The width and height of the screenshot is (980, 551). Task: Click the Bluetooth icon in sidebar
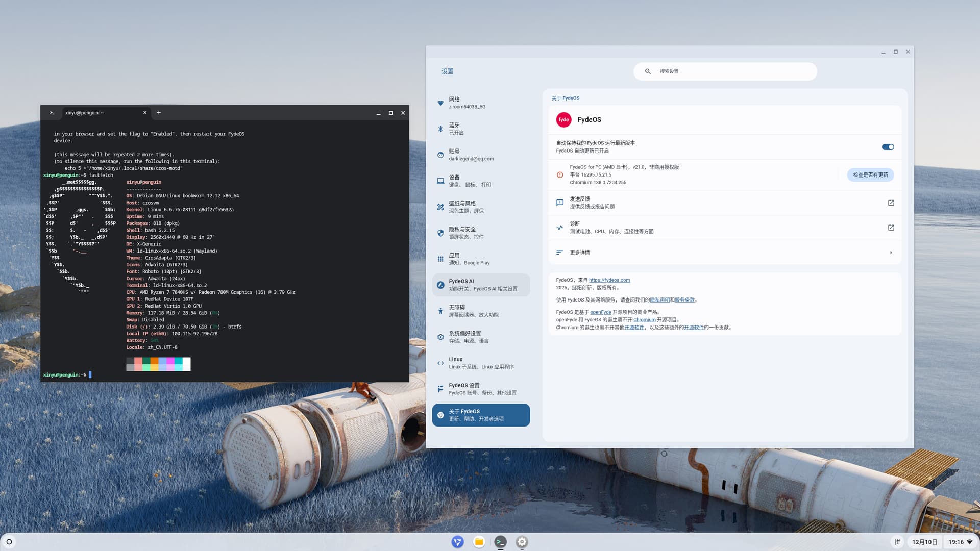(x=440, y=129)
